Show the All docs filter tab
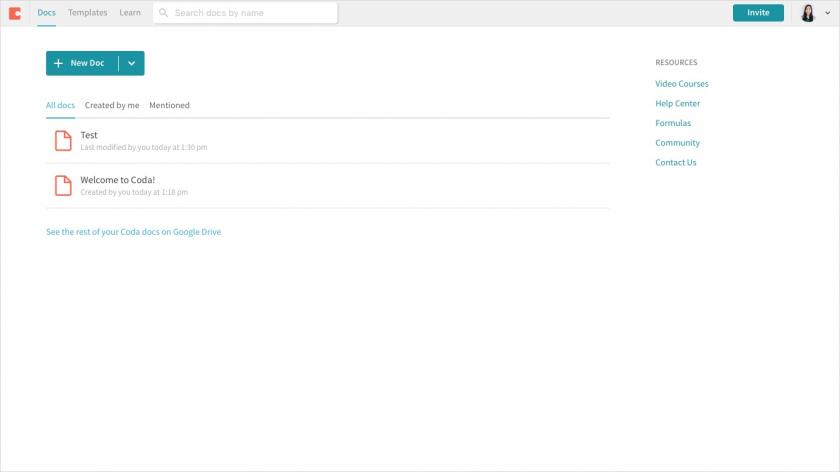840x472 pixels. point(60,105)
